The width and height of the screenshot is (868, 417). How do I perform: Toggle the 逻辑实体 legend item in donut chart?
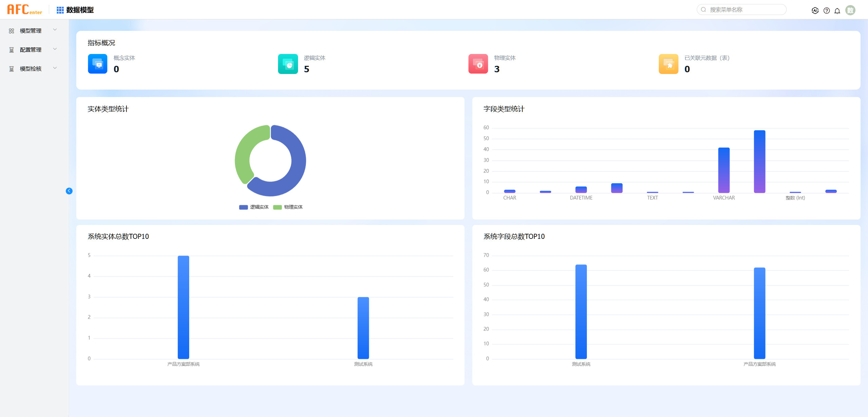[x=254, y=207]
